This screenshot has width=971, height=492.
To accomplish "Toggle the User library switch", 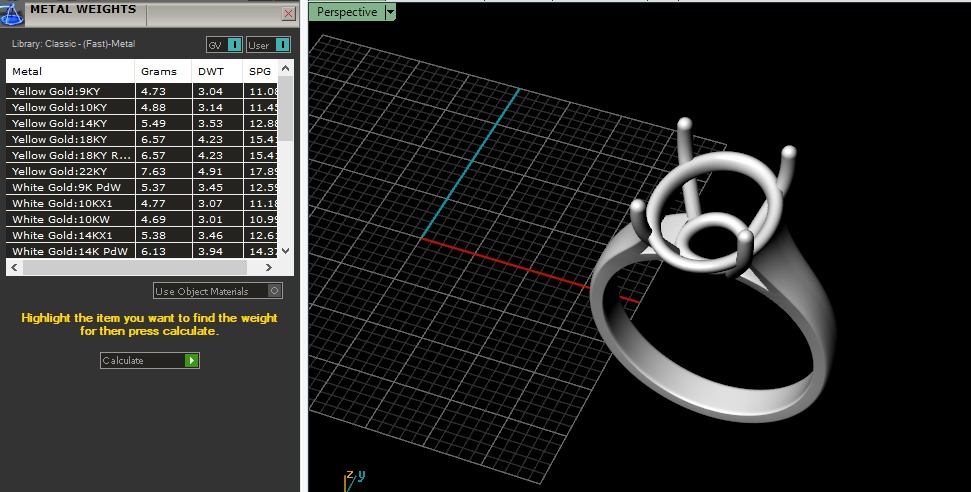I will (268, 45).
